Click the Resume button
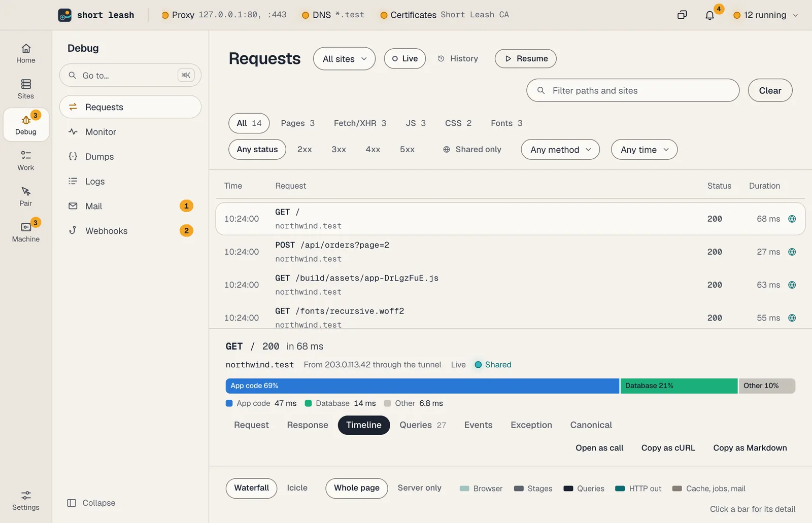The height and width of the screenshot is (523, 812). click(x=525, y=59)
